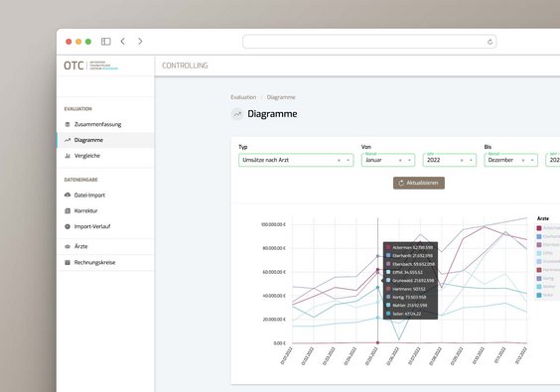Toggle the Grunewald series in the legend
Image resolution: width=560 pixels, height=392 pixels.
(x=548, y=261)
